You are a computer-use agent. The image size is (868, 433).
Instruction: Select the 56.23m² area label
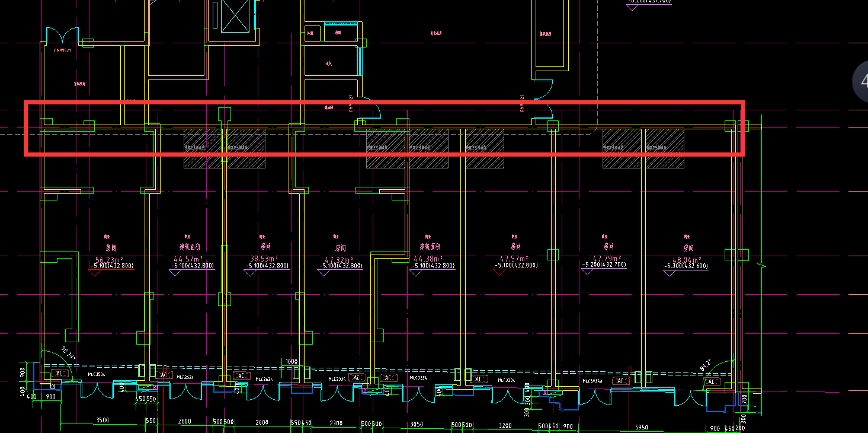(109, 259)
